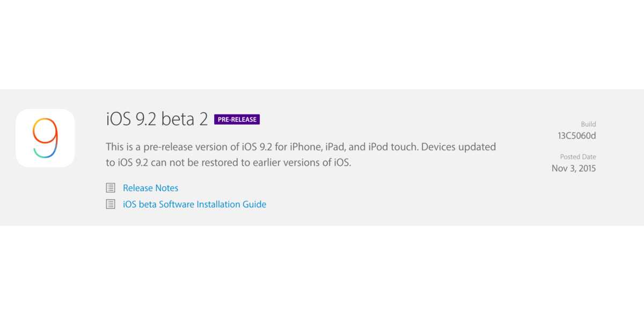Click the iOS 9 logo icon
Image resolution: width=644 pixels, height=318 pixels.
pos(45,138)
